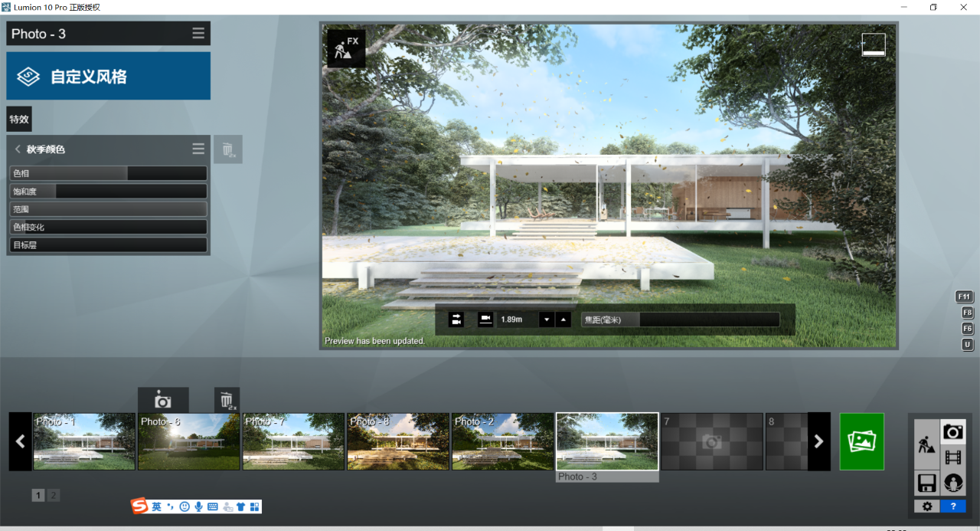Collapse 秋季颜色 effect with back chevron
This screenshot has width=980, height=531.
18,149
